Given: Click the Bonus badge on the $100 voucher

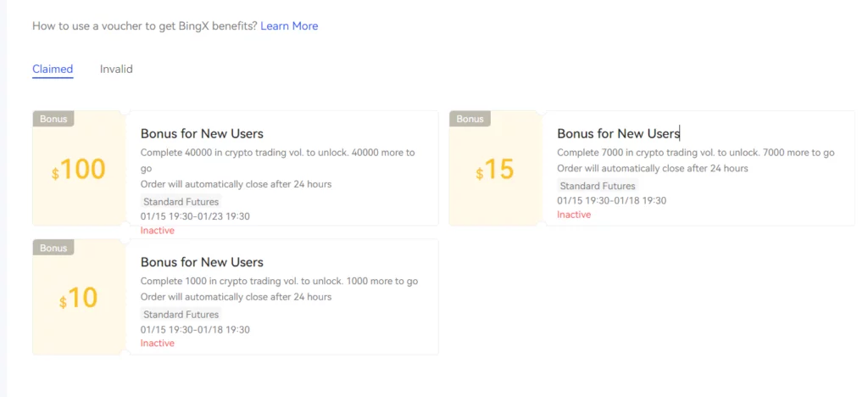Looking at the screenshot, I should 53,120.
